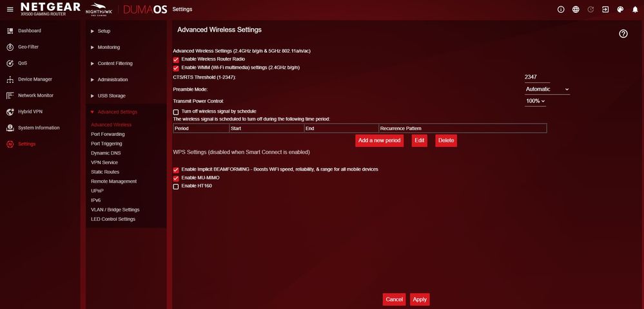Open Static Routes settings

coord(105,172)
